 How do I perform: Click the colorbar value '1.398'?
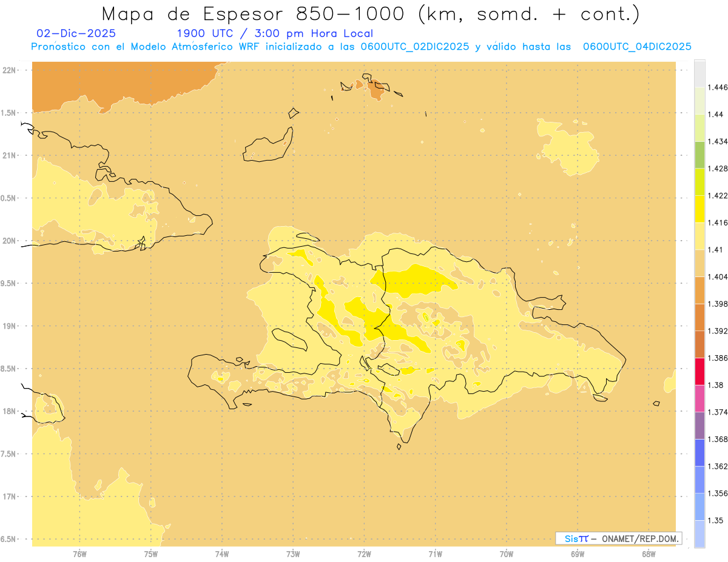(717, 304)
